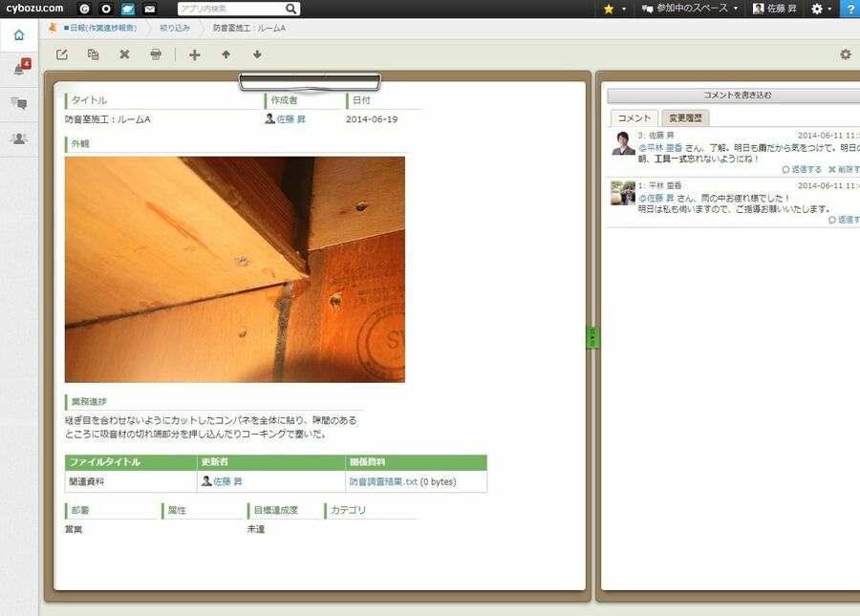Click the print record icon
860x616 pixels.
pyautogui.click(x=156, y=55)
